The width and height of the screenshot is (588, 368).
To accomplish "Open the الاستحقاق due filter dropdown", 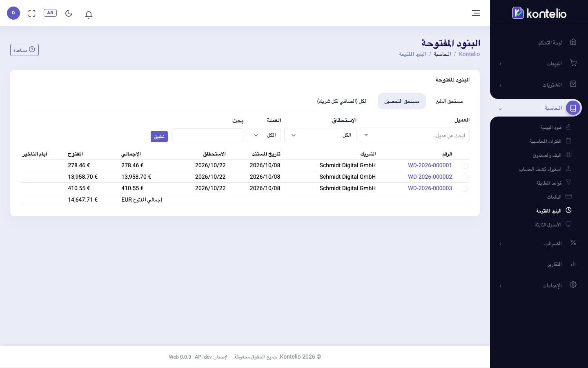I will (320, 135).
